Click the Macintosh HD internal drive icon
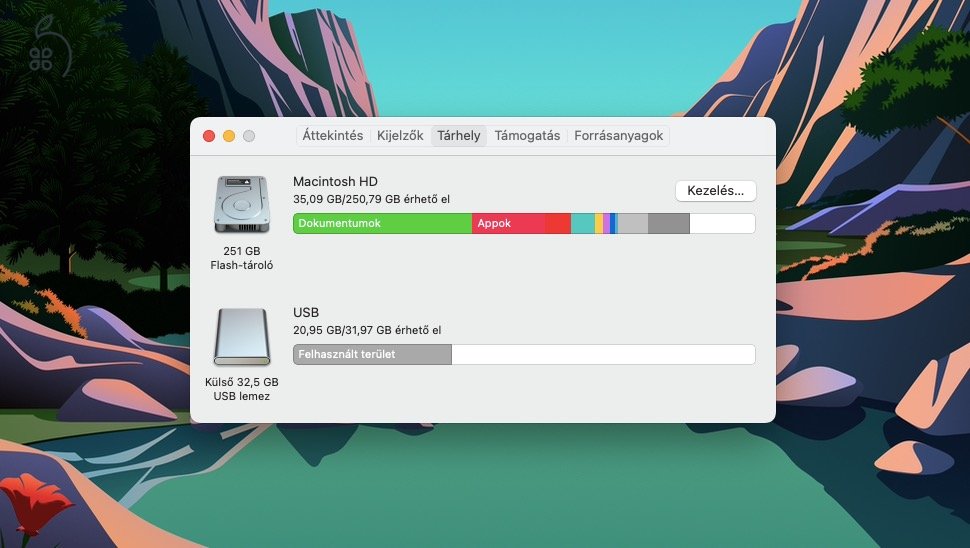The height and width of the screenshot is (548, 970). 242,204
